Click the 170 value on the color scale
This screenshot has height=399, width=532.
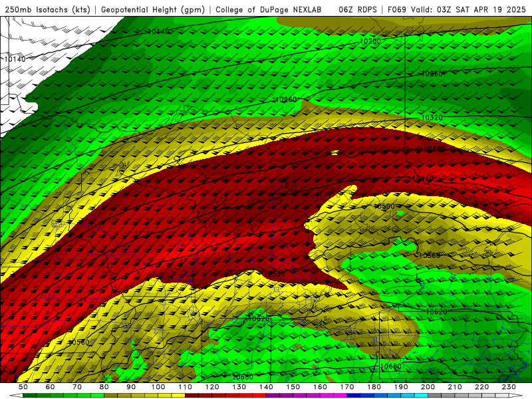347,387
